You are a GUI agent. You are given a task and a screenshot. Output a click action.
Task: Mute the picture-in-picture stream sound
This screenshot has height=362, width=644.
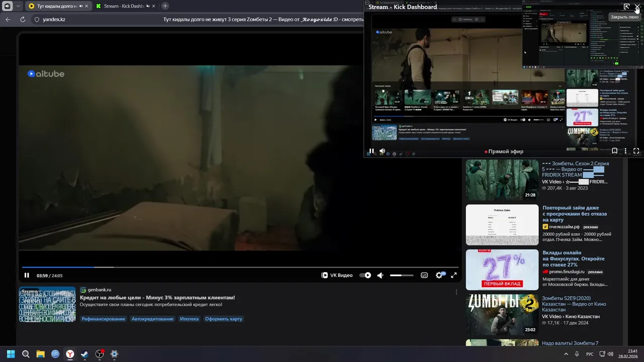pos(382,151)
